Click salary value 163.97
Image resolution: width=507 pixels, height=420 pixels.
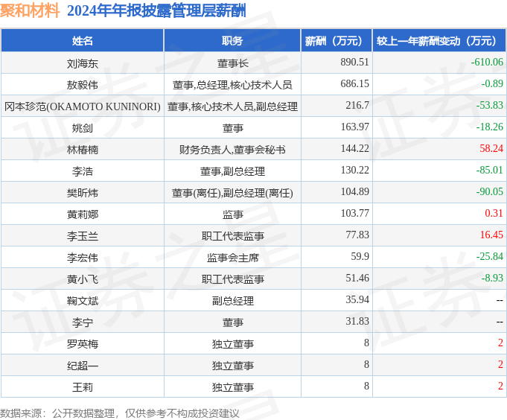coord(354,127)
